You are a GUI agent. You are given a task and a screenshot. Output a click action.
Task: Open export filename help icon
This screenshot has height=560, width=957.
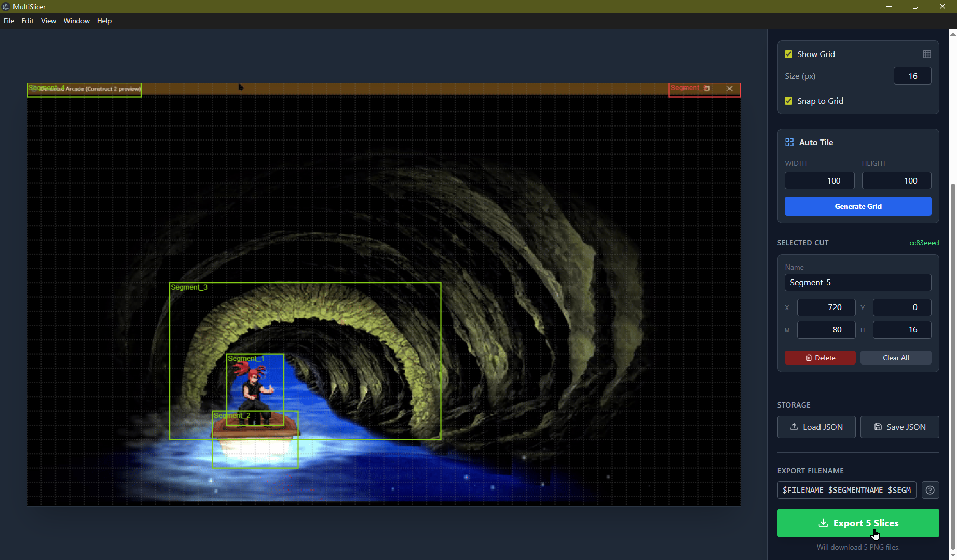930,490
